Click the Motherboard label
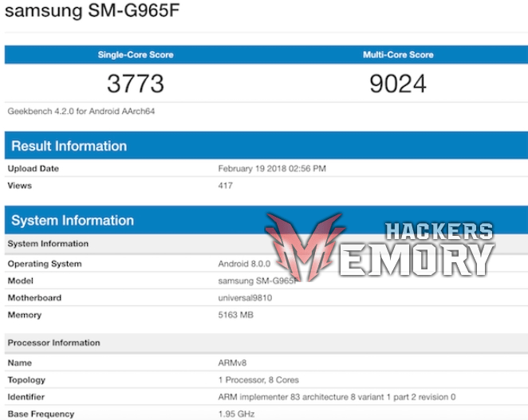Image resolution: width=528 pixels, height=420 pixels. 34,298
